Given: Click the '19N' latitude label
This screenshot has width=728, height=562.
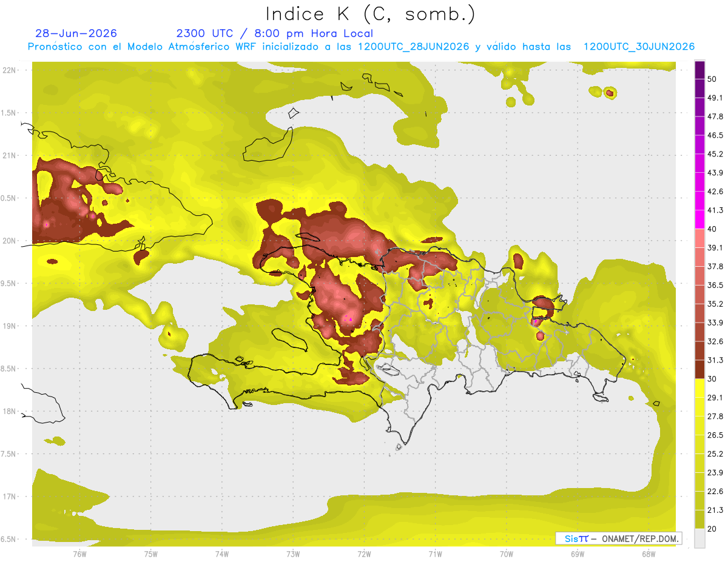Looking at the screenshot, I should pyautogui.click(x=10, y=326).
